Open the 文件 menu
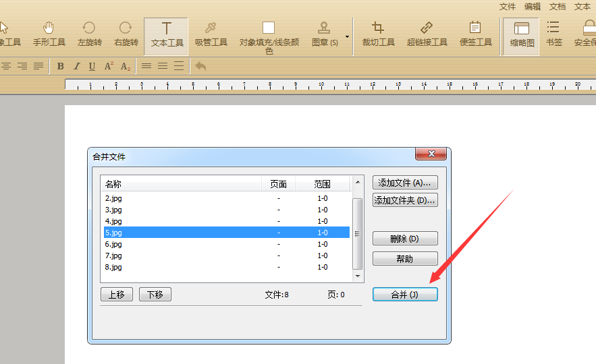The image size is (596, 364). (508, 6)
